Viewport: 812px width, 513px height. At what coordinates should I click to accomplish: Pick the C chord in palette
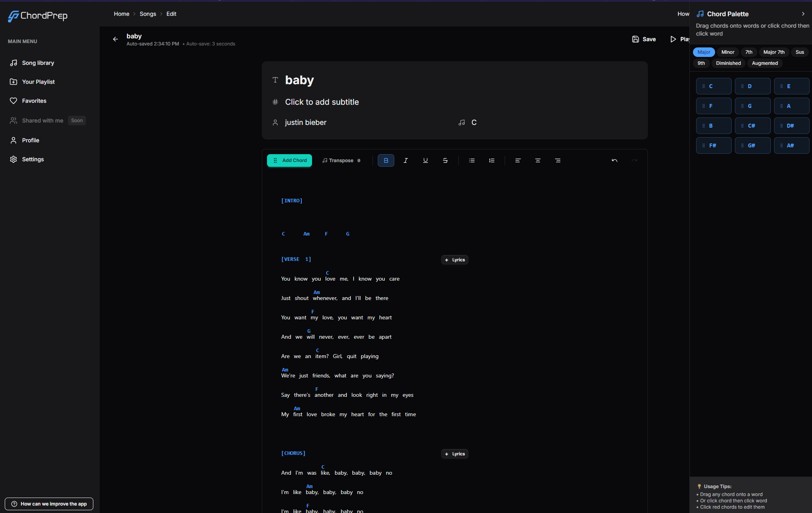tap(714, 86)
